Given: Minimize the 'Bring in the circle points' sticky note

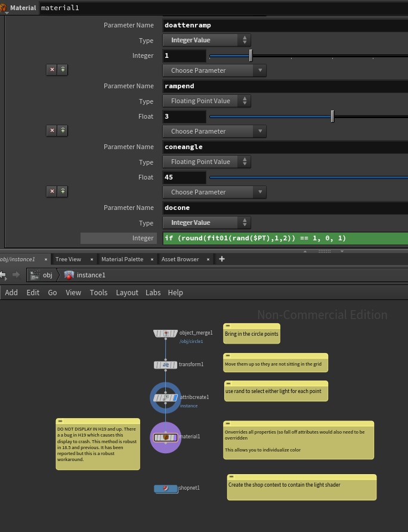Looking at the screenshot, I should (x=228, y=326).
